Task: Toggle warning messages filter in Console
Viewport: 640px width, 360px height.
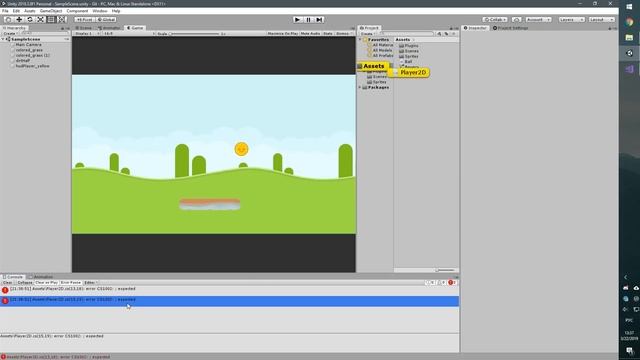Action: [x=442, y=282]
